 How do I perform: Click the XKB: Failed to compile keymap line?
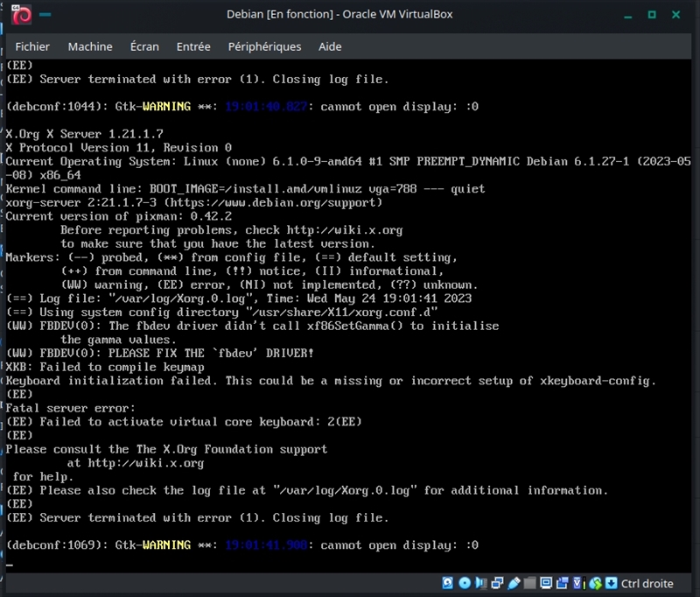tap(105, 367)
